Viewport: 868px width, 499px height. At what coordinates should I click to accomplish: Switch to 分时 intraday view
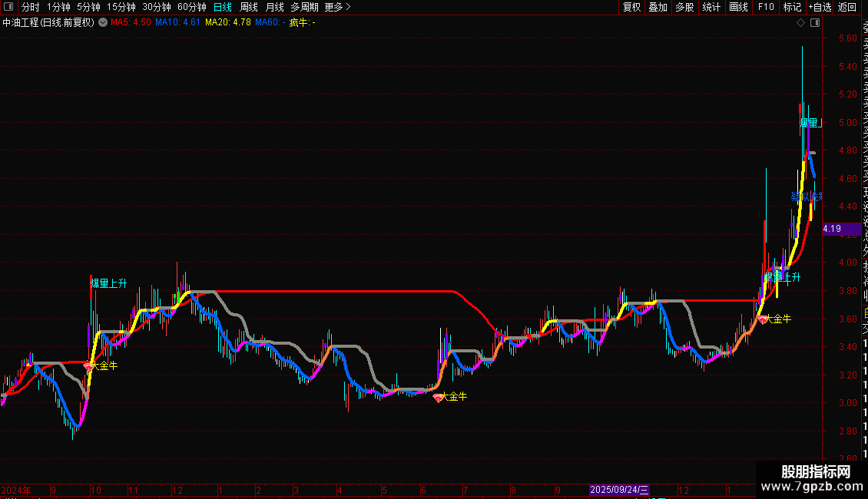click(31, 7)
